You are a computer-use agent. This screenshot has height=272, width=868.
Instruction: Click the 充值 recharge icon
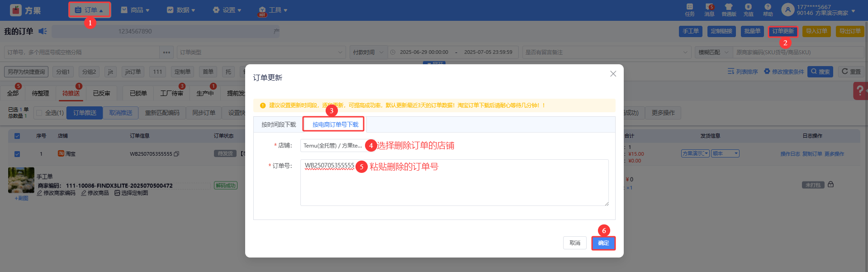[x=748, y=7]
